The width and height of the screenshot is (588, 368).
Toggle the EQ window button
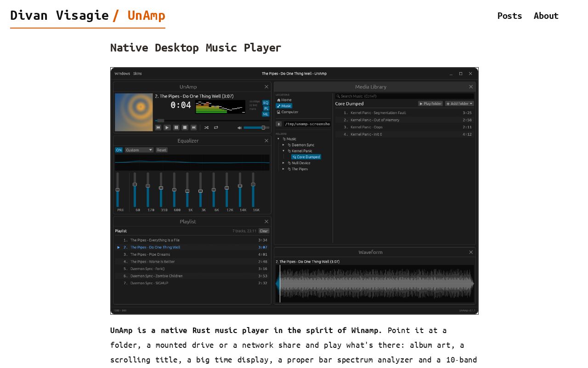(x=266, y=103)
